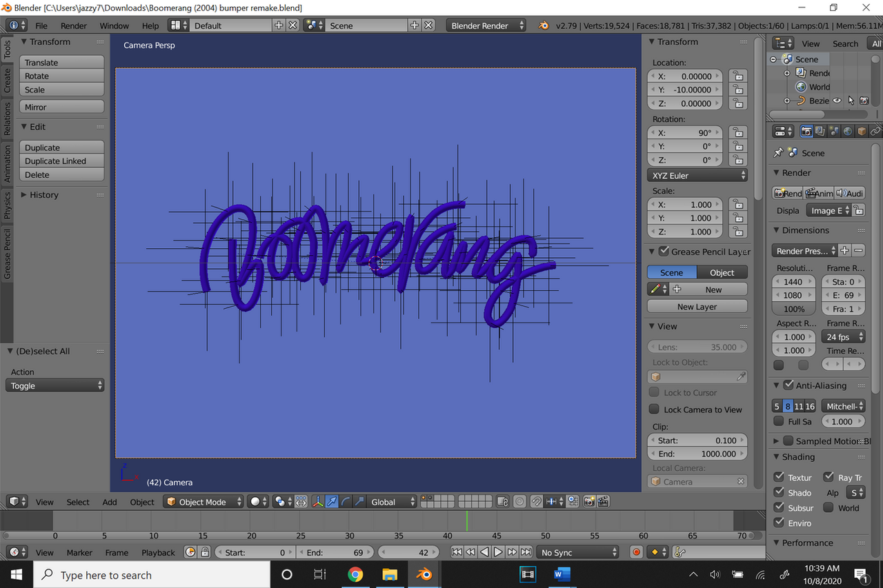Toggle keyframe auto-record button
Screen dimensions: 883x588
tap(636, 552)
